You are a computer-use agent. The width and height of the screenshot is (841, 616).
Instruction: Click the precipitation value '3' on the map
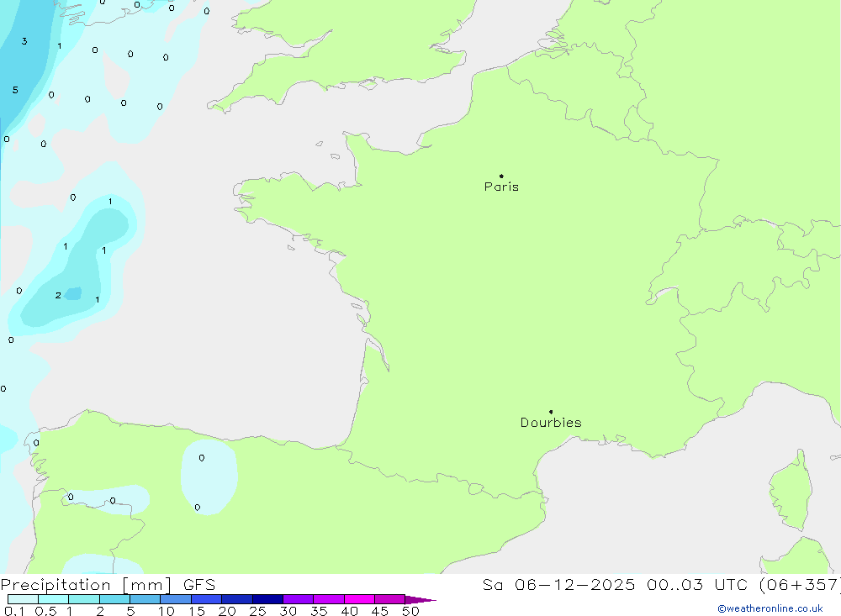click(x=24, y=41)
